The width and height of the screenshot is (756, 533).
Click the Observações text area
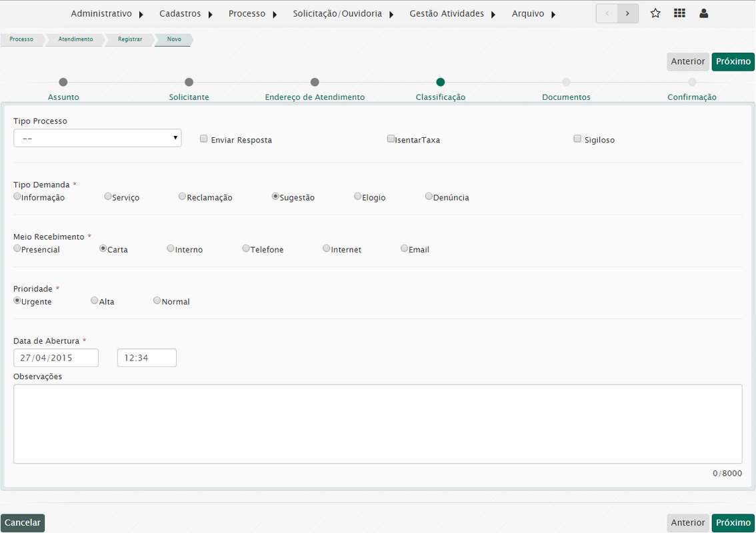[x=377, y=424]
